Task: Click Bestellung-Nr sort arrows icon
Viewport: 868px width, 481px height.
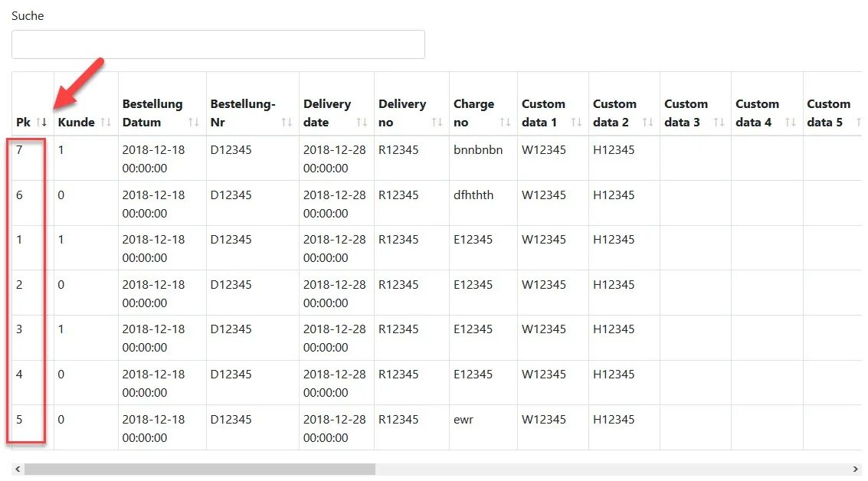Action: click(287, 123)
